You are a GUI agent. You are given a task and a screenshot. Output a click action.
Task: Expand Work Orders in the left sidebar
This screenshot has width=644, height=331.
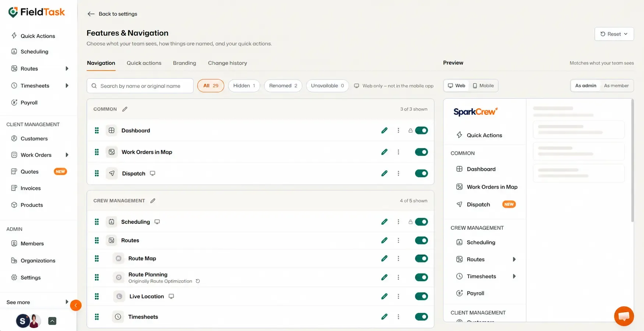(67, 155)
